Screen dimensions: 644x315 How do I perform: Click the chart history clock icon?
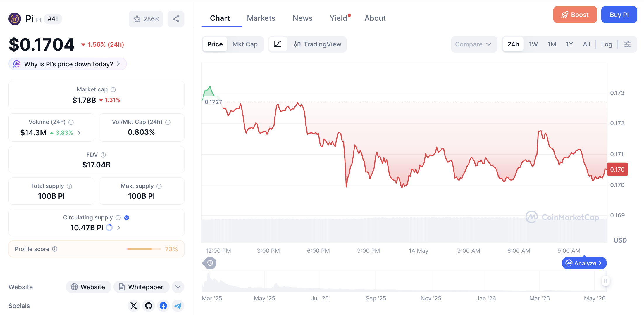point(210,263)
